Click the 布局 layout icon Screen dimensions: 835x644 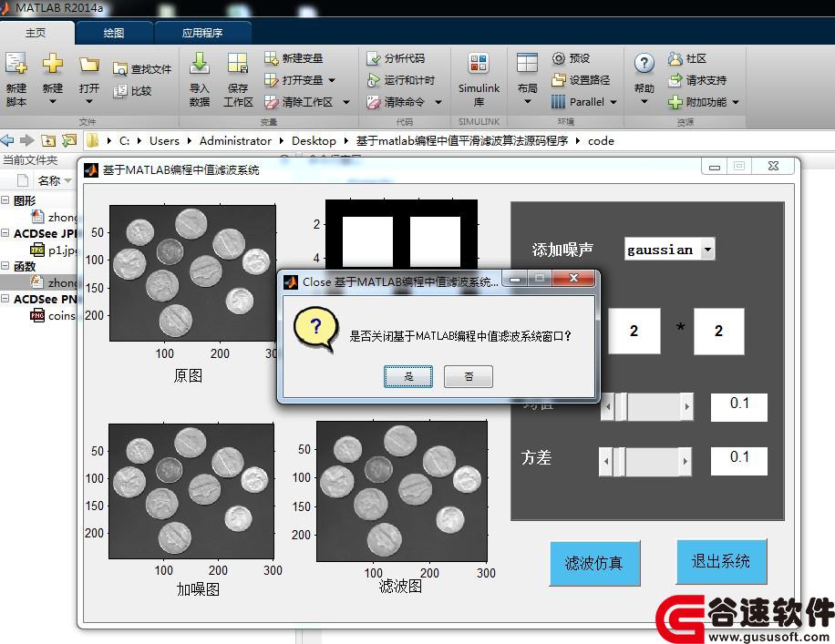tap(527, 64)
